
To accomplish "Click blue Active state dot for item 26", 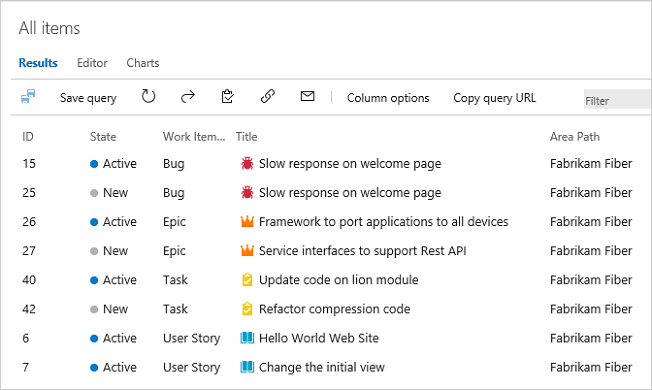I will tap(94, 222).
